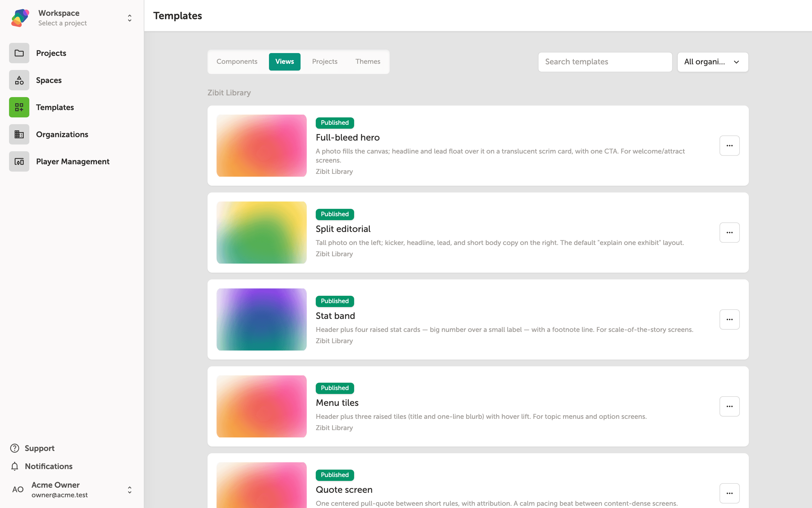Open more options for Menu tiles
812x508 pixels.
(729, 406)
